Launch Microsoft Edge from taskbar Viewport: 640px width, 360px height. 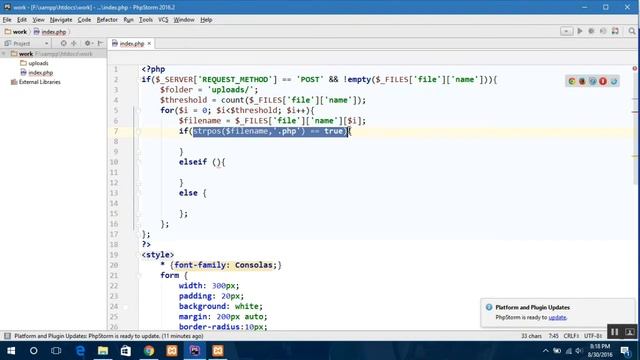click(x=80, y=351)
